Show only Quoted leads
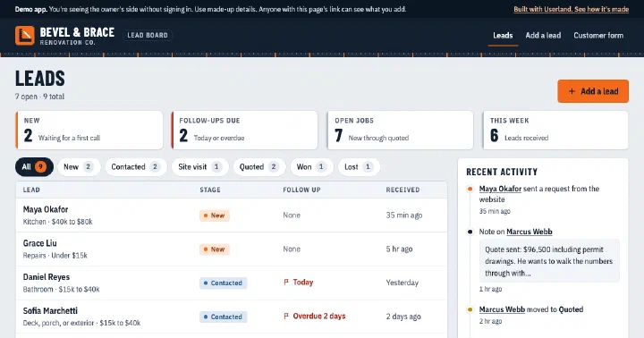The height and width of the screenshot is (338, 644). (x=259, y=166)
